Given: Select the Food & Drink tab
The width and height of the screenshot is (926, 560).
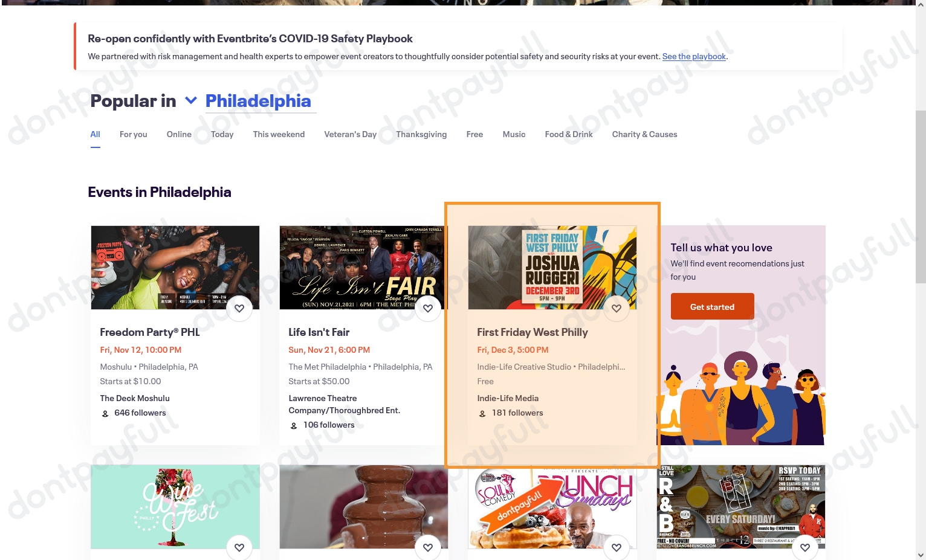Looking at the screenshot, I should (x=569, y=134).
